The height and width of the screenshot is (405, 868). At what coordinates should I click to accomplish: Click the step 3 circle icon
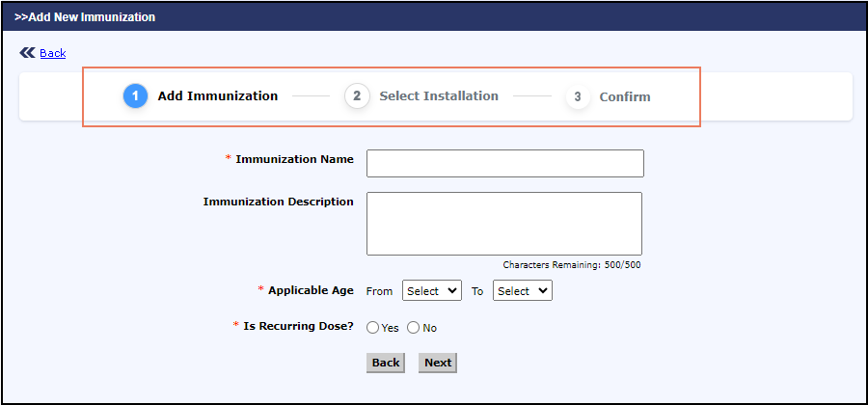(578, 97)
